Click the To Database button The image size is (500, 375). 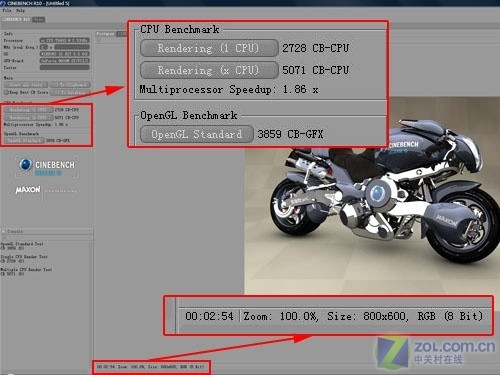point(70,92)
